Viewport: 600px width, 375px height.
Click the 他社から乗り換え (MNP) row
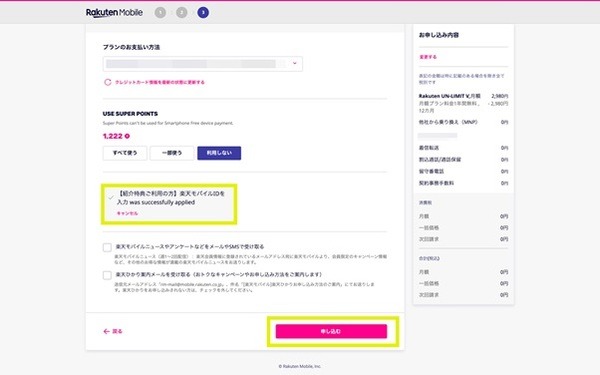(463, 122)
